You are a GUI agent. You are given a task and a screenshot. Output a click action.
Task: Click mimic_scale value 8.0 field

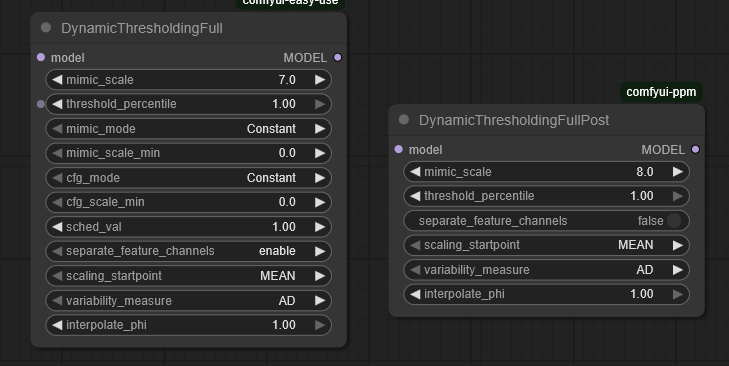645,172
